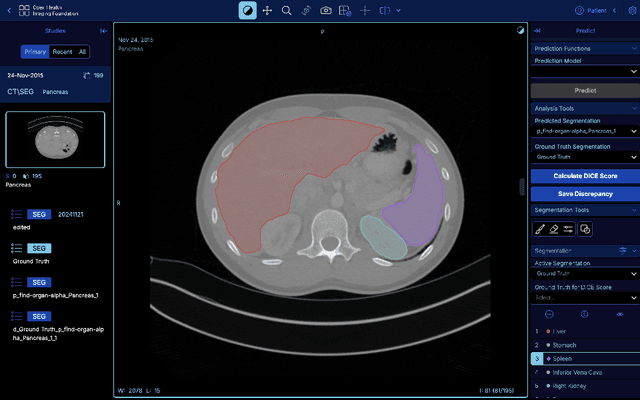Switch to the Primary studies tab

35,52
